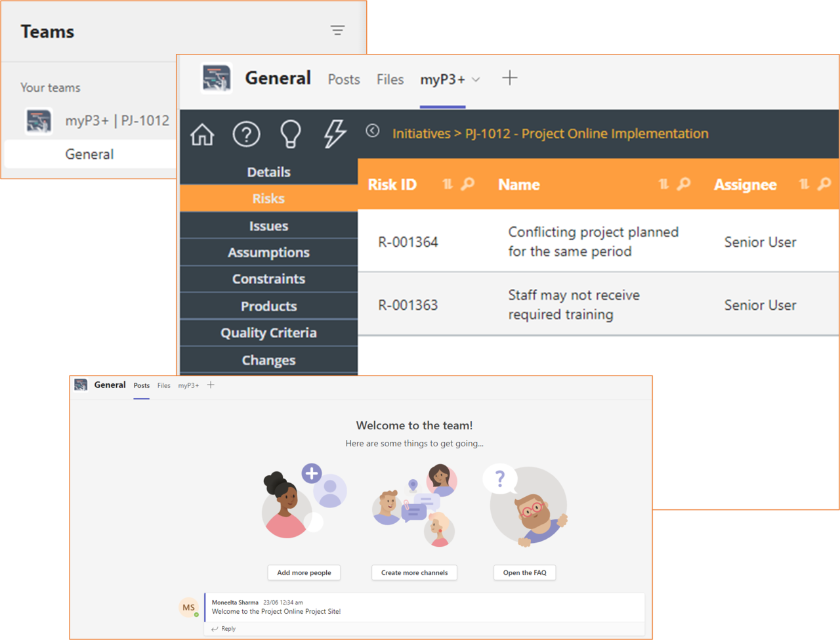Select Issues in the myP3+ sidebar

(x=268, y=225)
